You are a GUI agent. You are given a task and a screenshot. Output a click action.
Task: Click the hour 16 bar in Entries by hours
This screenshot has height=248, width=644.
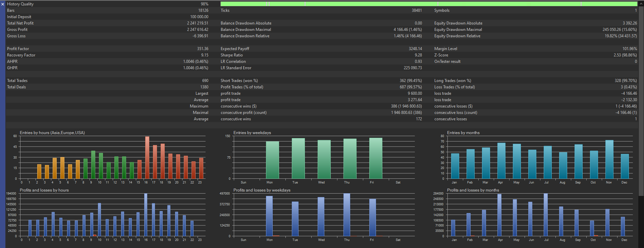click(147, 158)
